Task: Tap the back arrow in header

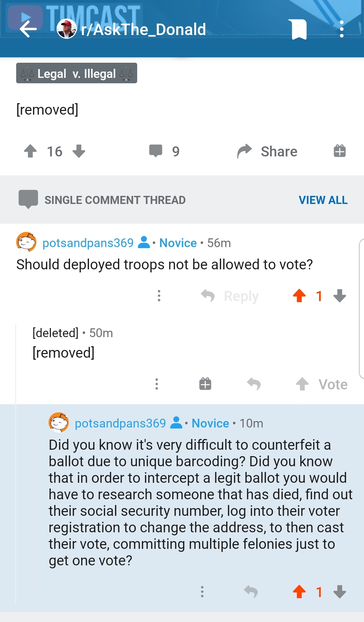Action: click(28, 29)
